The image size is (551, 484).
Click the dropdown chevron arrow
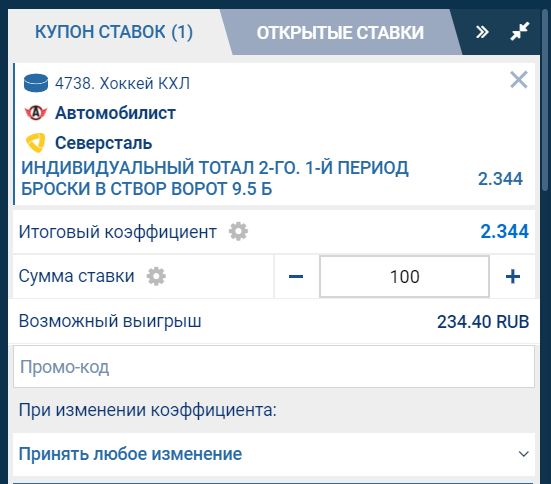click(524, 454)
